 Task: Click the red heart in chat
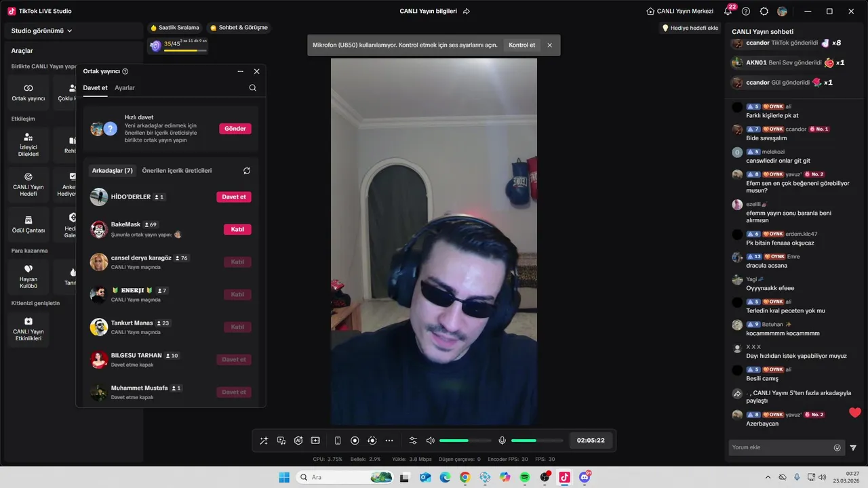tap(855, 413)
